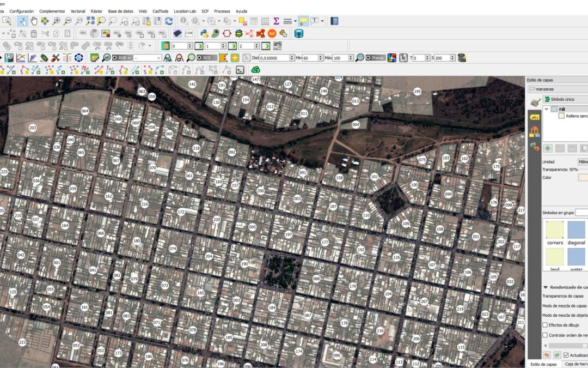Click the Símbolos en grupo field
The width and height of the screenshot is (588, 368).
click(581, 213)
